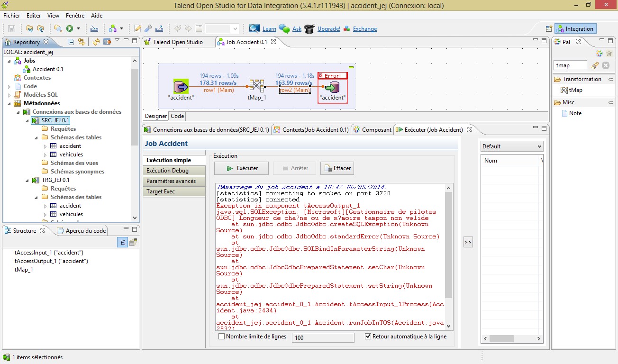Open the Fichier menu
Image resolution: width=618 pixels, height=364 pixels.
[x=12, y=16]
